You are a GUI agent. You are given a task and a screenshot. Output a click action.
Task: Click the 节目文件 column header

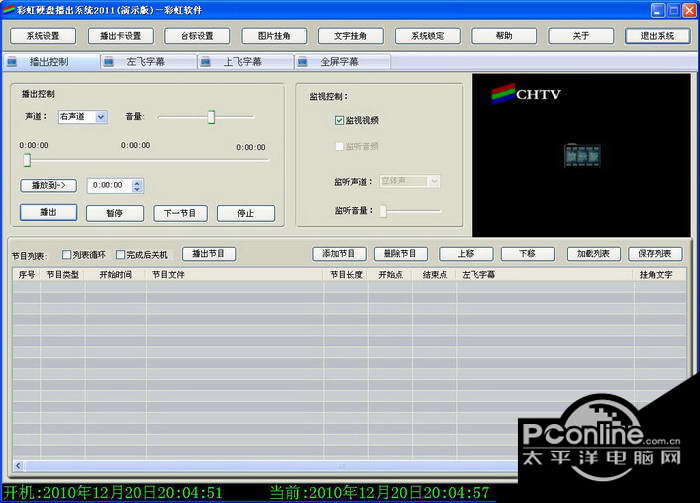[235, 275]
